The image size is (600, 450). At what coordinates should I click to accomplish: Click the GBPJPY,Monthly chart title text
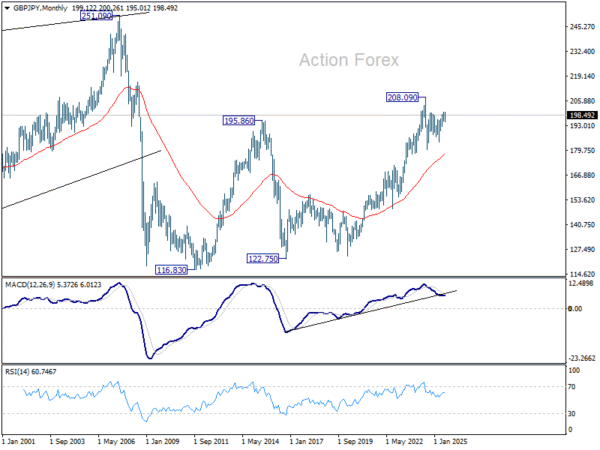pos(40,8)
